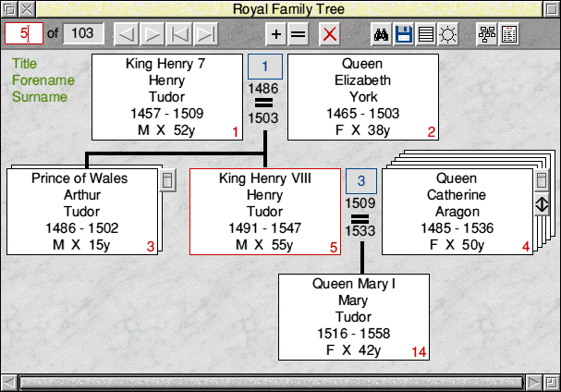The width and height of the screenshot is (561, 392).
Task: Go to next record arrow
Action: (x=153, y=34)
